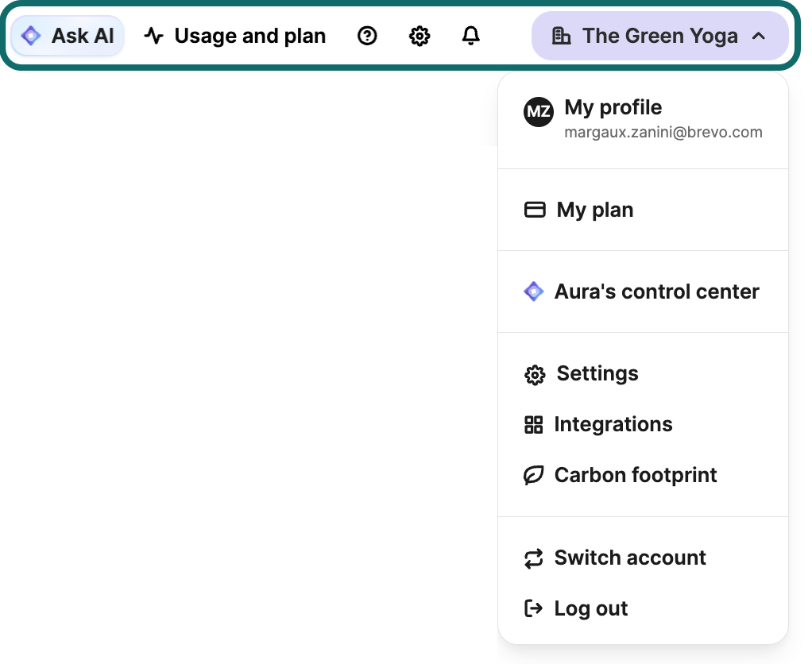812x664 pixels.
Task: Open Usage and plan
Action: click(250, 35)
